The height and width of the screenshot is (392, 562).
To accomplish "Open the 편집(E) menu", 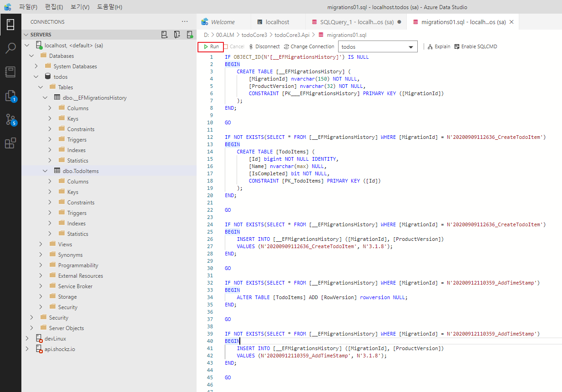I will [54, 7].
